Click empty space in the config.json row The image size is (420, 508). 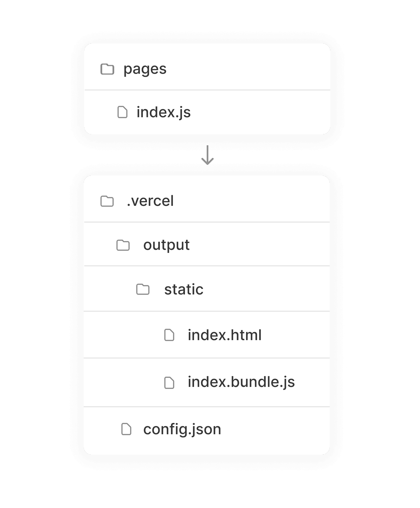click(275, 429)
